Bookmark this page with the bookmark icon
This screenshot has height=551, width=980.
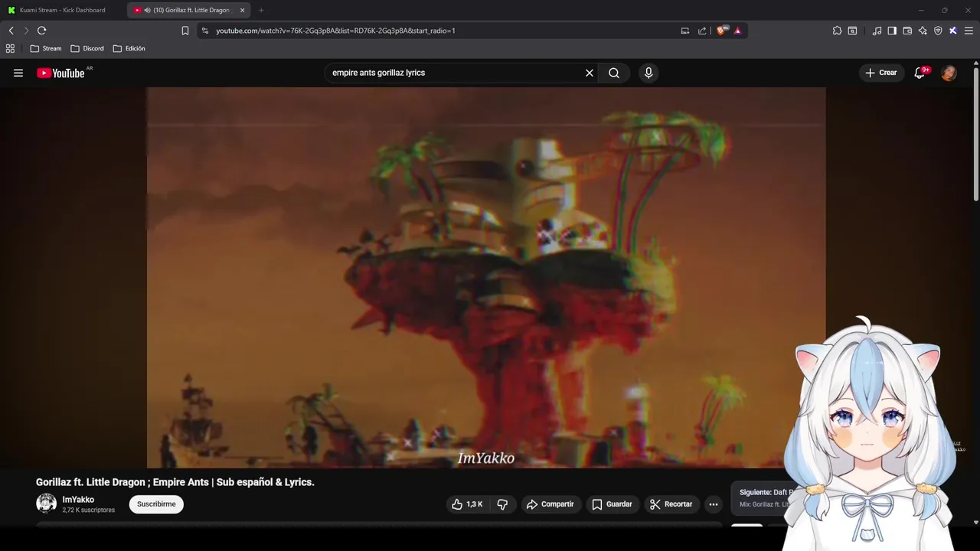click(185, 31)
